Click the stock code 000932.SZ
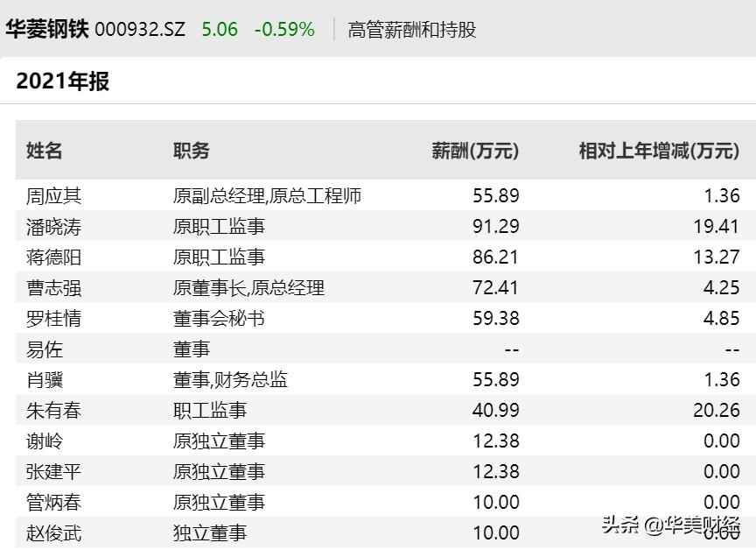Screen dimensions: 756x550 point(143,28)
